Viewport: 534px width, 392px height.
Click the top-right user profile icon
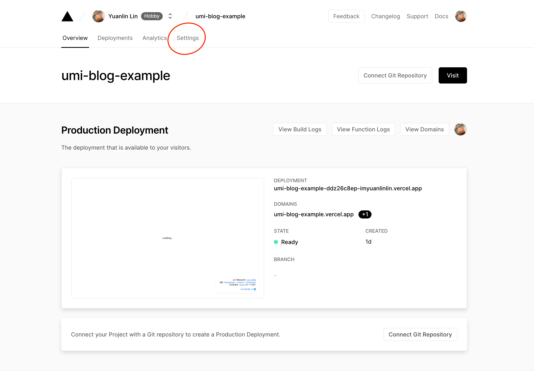point(461,17)
